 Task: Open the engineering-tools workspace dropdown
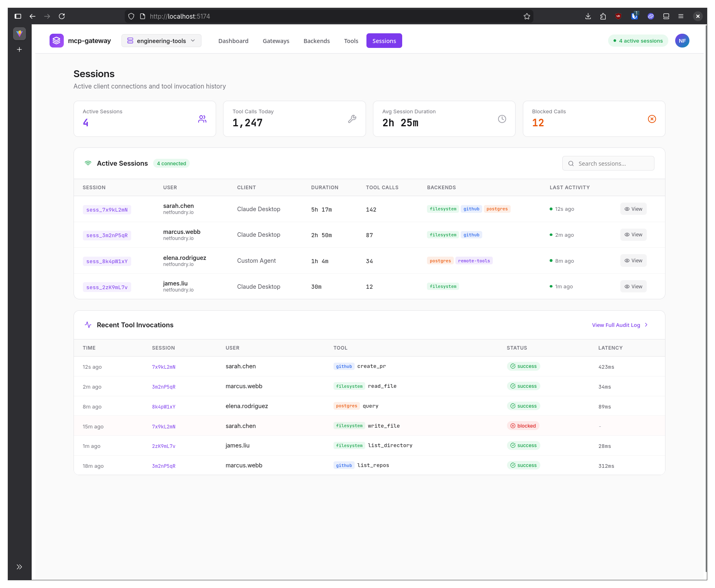[161, 41]
